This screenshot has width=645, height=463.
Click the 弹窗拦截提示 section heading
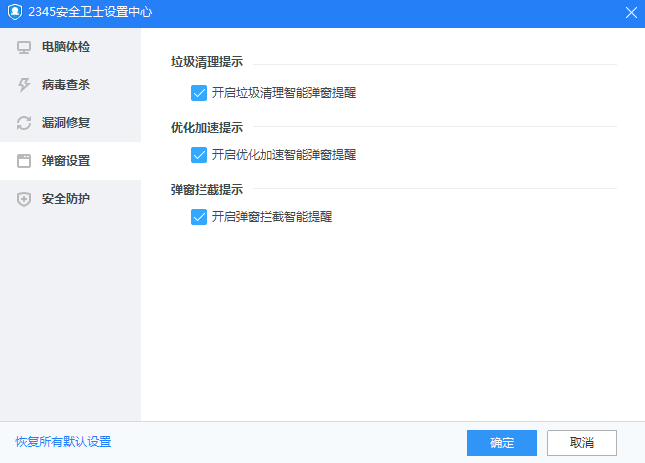point(207,190)
